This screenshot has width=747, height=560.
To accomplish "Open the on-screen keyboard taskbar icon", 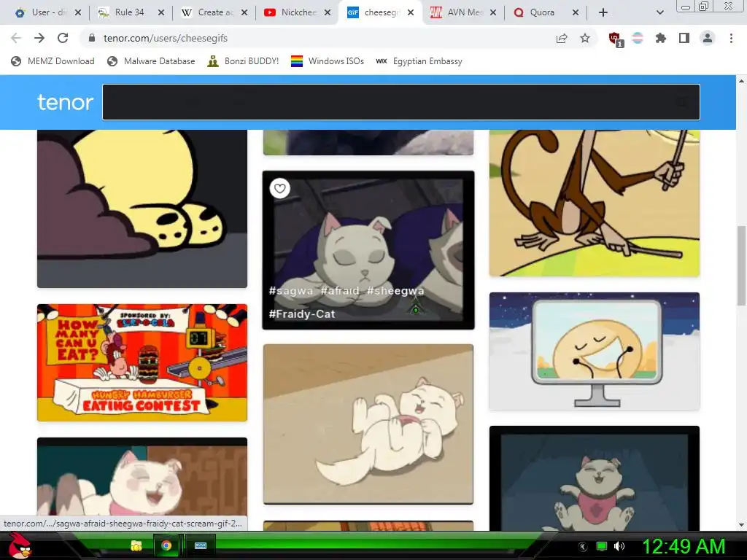I will [200, 545].
